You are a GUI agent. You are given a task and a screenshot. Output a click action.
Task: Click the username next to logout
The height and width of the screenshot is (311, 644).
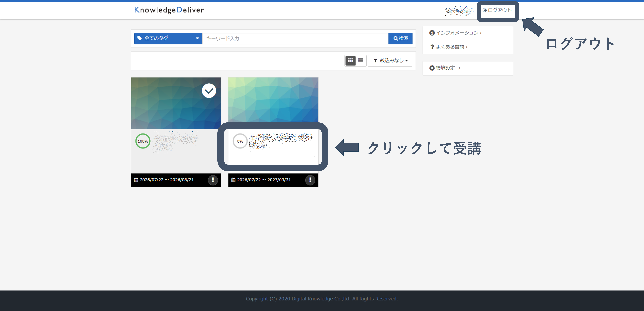coord(459,11)
